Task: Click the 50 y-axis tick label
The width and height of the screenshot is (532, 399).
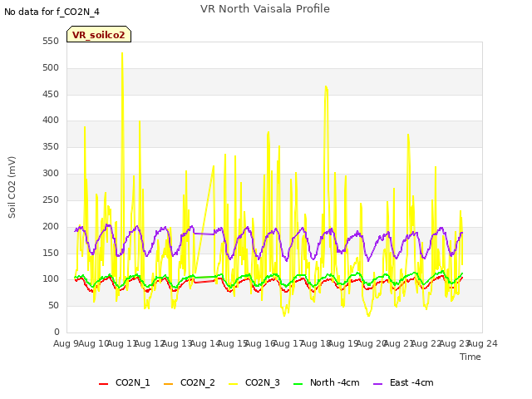Action: click(53, 305)
